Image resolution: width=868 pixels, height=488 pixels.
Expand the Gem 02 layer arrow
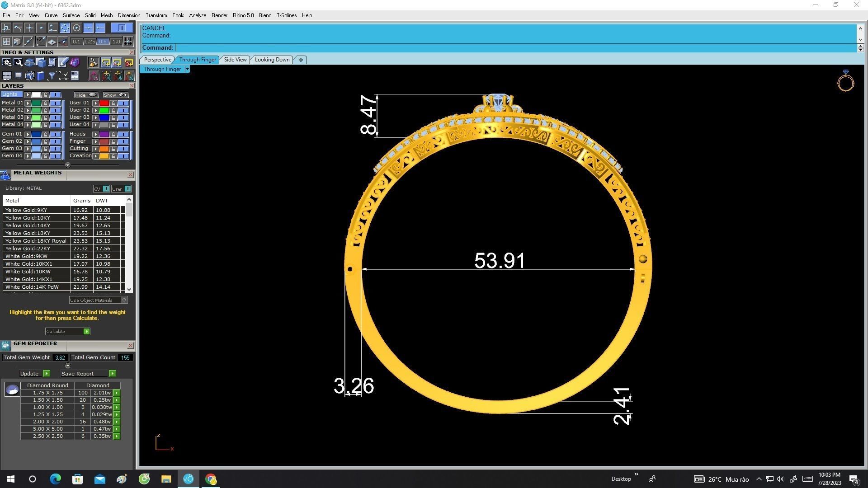[28, 141]
